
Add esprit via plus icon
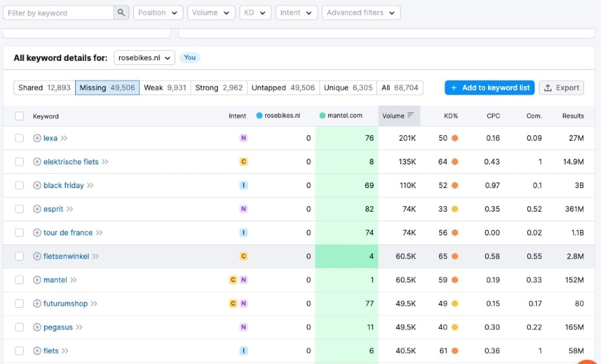coord(37,209)
